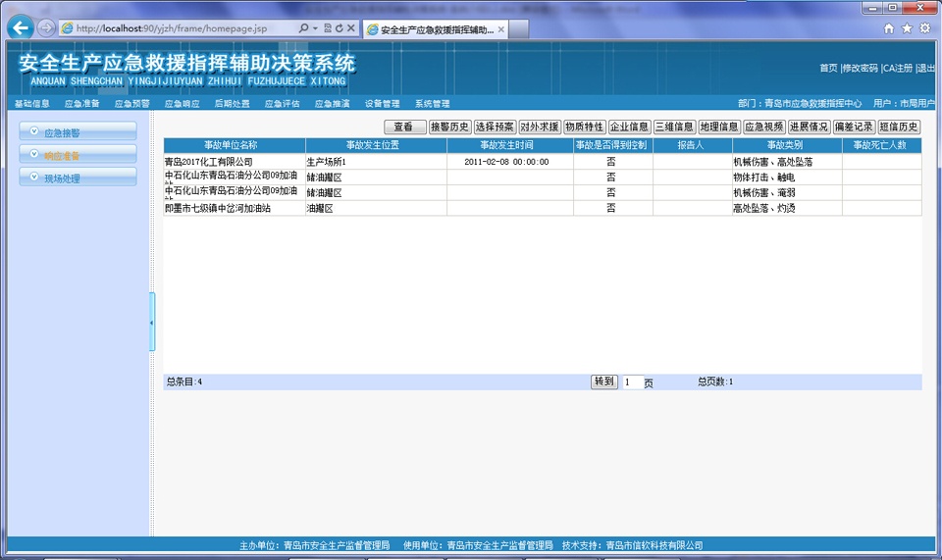Click the page number input field

click(x=632, y=382)
